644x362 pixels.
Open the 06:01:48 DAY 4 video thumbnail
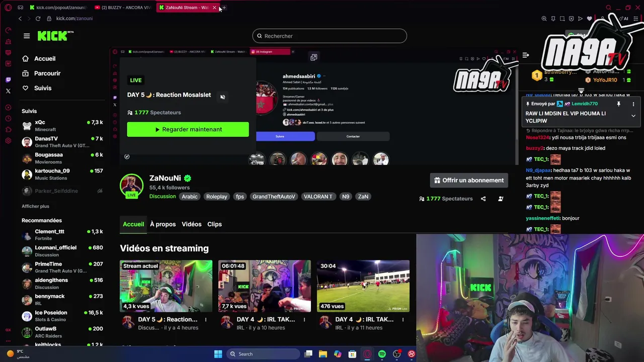click(x=265, y=286)
